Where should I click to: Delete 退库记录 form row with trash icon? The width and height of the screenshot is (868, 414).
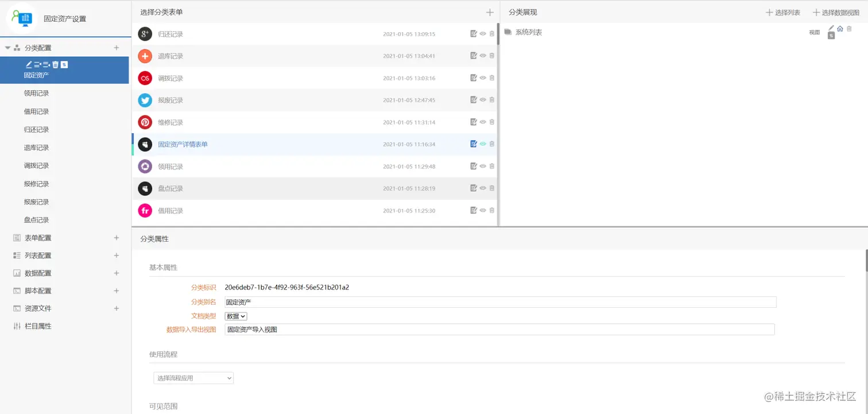(492, 56)
